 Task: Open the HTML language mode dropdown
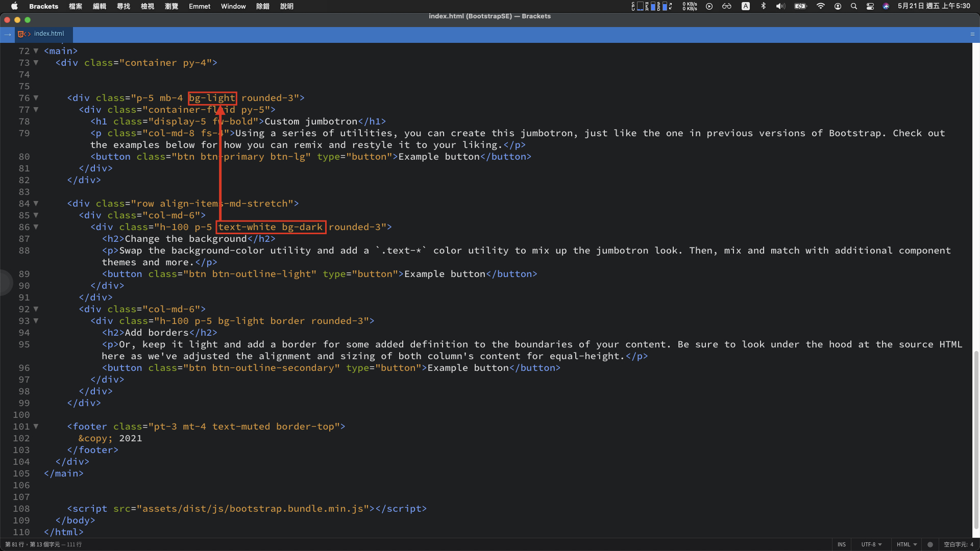coord(906,544)
